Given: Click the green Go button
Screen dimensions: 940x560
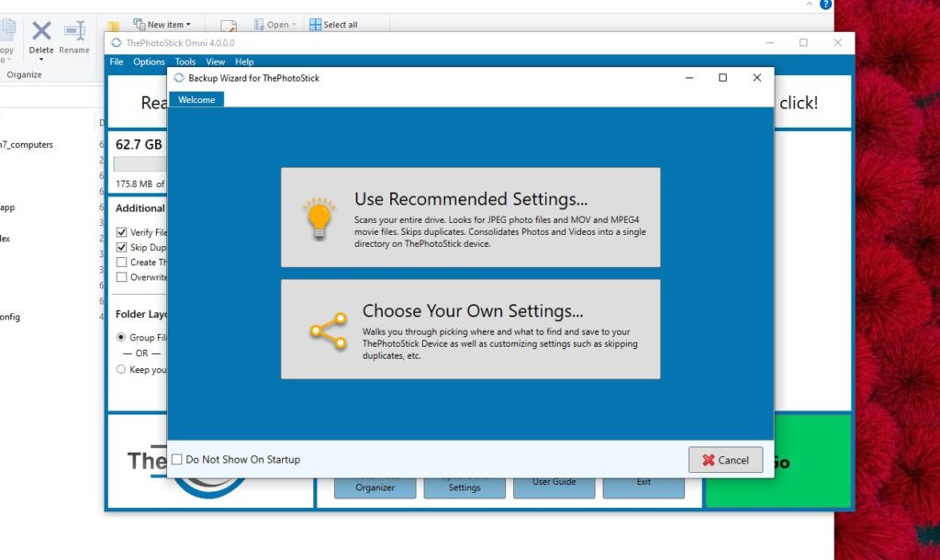Looking at the screenshot, I should pyautogui.click(x=780, y=463).
